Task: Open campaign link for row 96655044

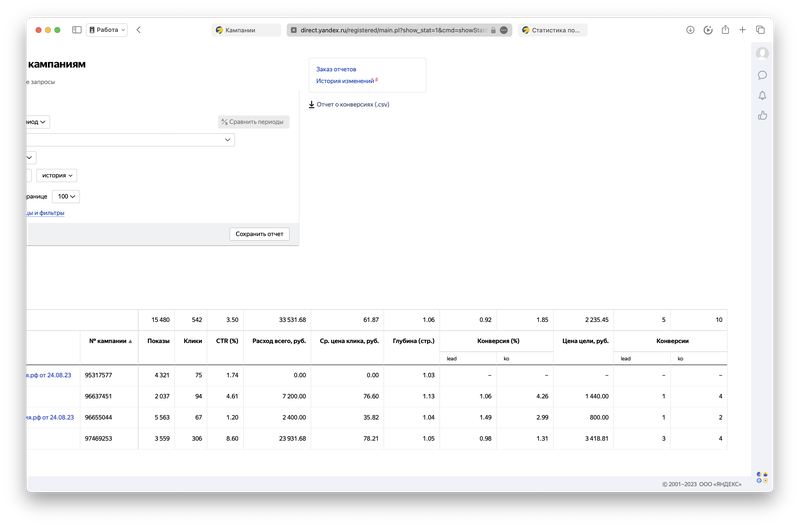Action: pyautogui.click(x=50, y=418)
